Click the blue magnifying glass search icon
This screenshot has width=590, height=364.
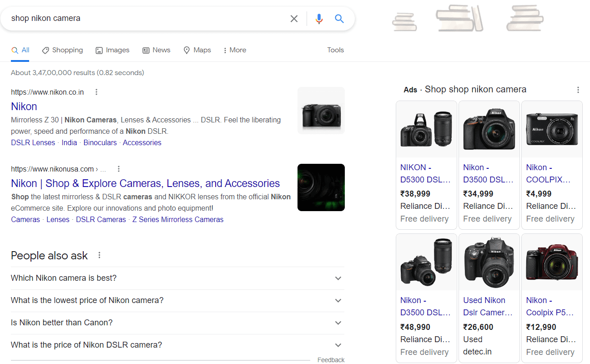coord(339,19)
